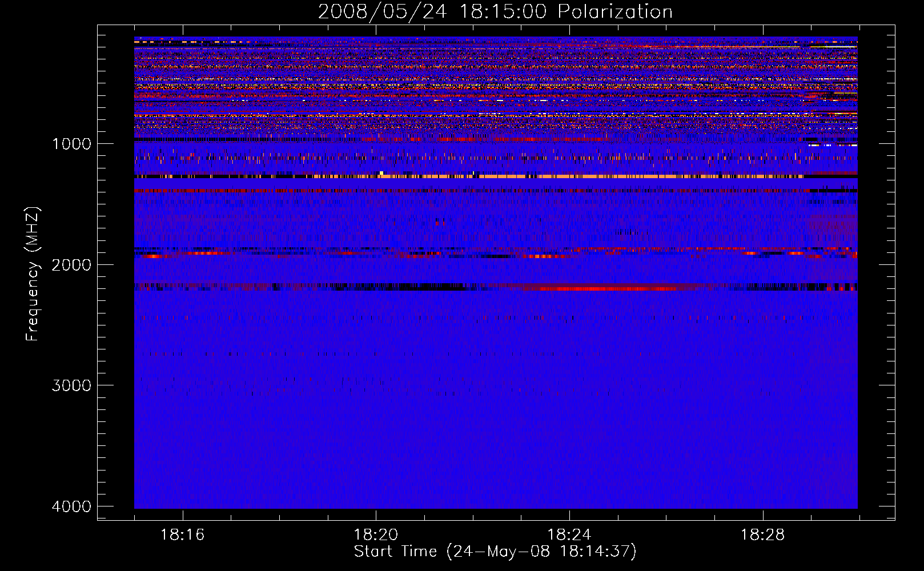Image resolution: width=924 pixels, height=571 pixels.
Task: Click the 2000 frequency tick label
Action: click(x=71, y=264)
